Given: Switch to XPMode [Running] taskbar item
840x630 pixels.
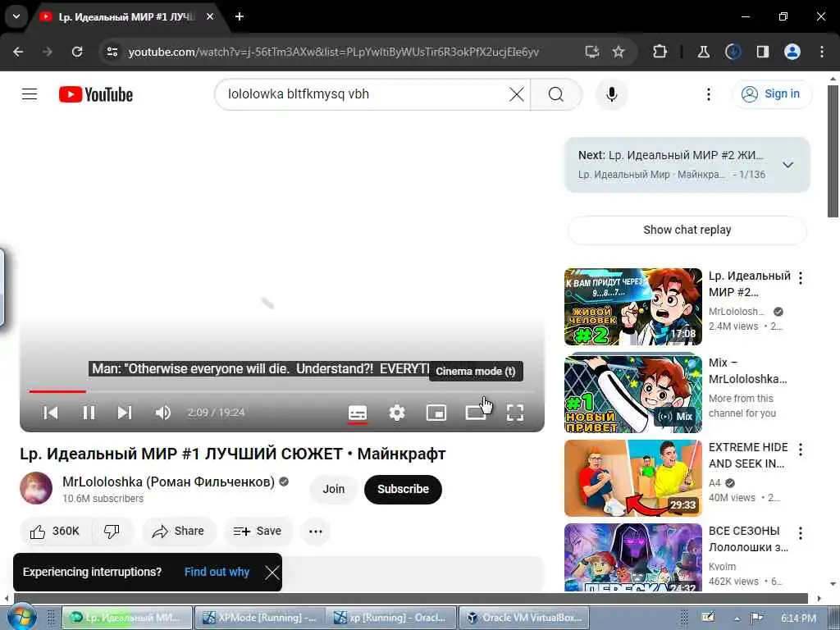Looking at the screenshot, I should (x=260, y=618).
